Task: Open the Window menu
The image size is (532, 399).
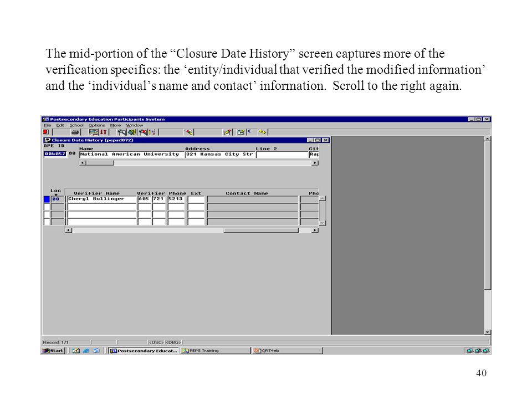Action: (x=135, y=125)
